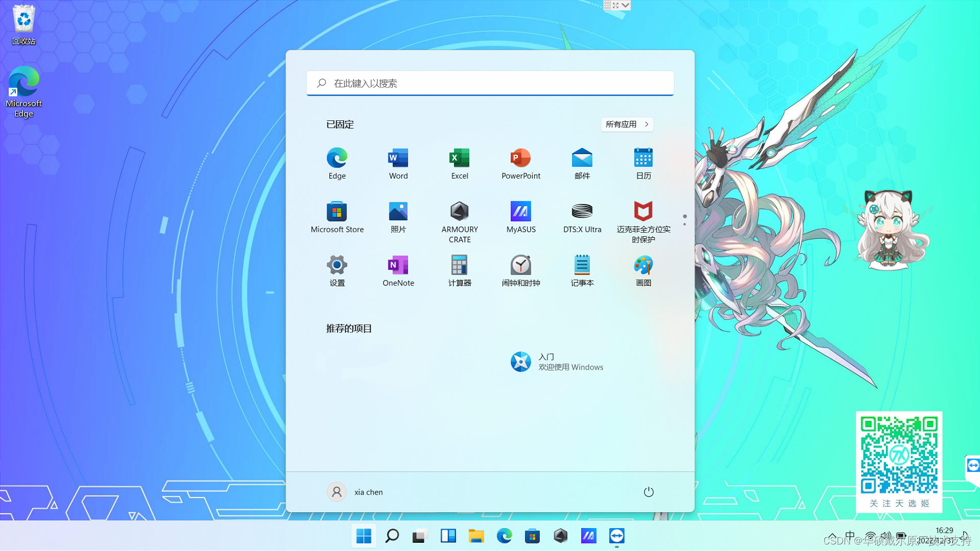980x551 pixels.
Task: Open Edge from pinned apps
Action: click(337, 163)
